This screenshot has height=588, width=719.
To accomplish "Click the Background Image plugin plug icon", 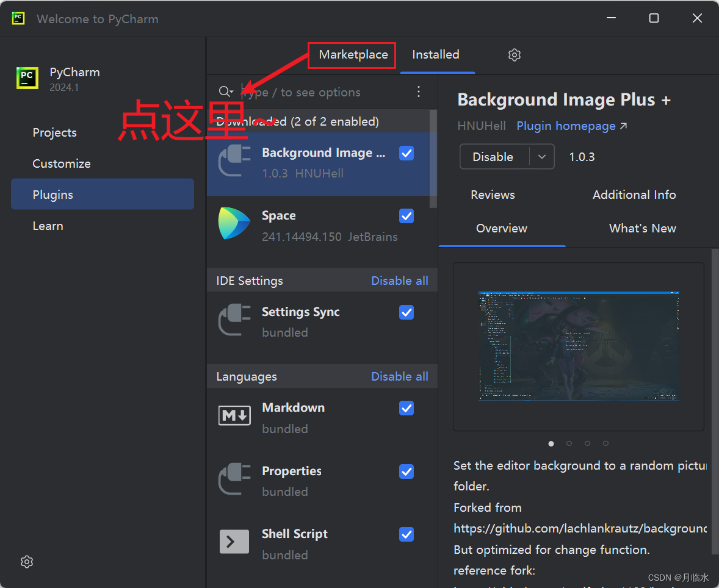I will click(x=234, y=161).
